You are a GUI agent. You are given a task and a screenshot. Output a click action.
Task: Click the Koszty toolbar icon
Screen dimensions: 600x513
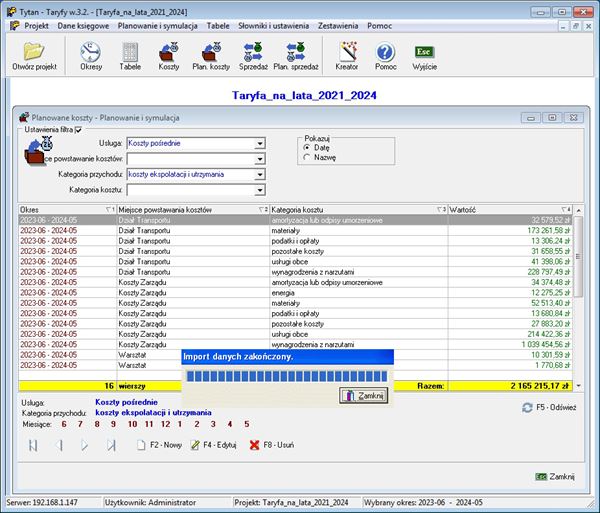[x=169, y=51]
